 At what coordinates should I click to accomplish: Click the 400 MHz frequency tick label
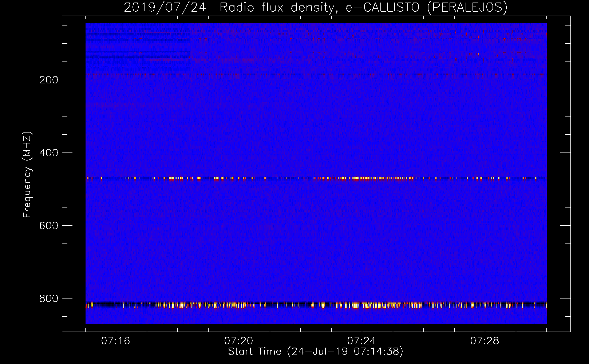point(49,153)
